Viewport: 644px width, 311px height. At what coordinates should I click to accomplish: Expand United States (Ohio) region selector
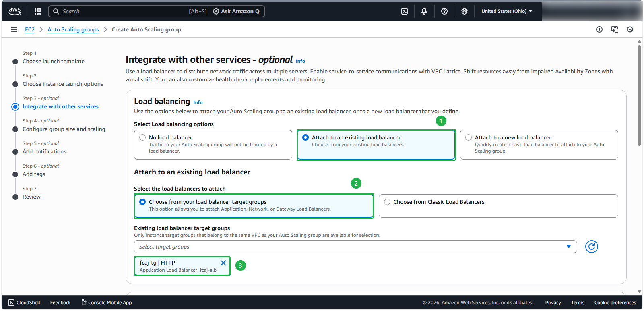point(507,11)
